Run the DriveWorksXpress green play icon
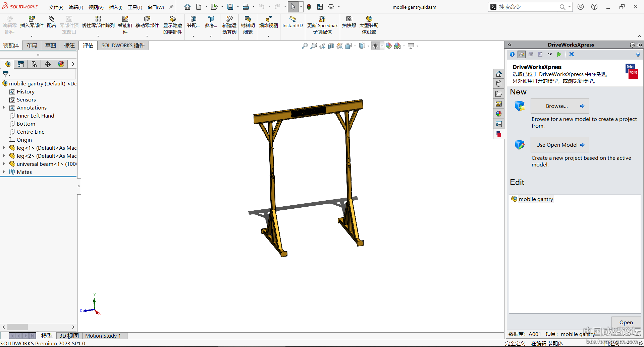The height and width of the screenshot is (347, 644). pyautogui.click(x=559, y=54)
